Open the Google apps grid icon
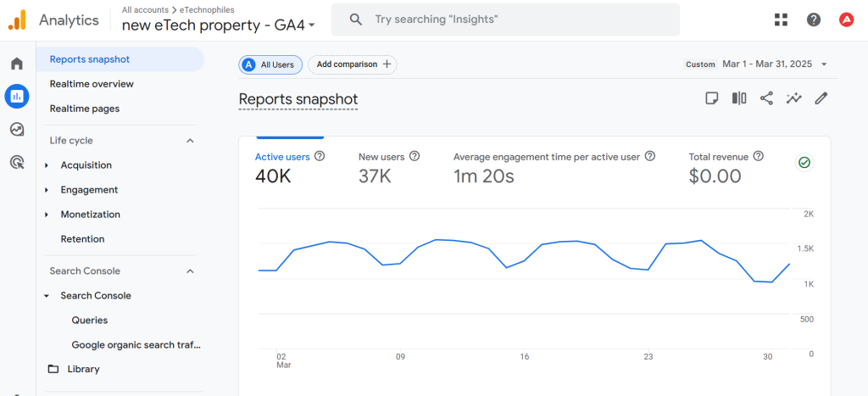This screenshot has height=396, width=868. click(781, 20)
